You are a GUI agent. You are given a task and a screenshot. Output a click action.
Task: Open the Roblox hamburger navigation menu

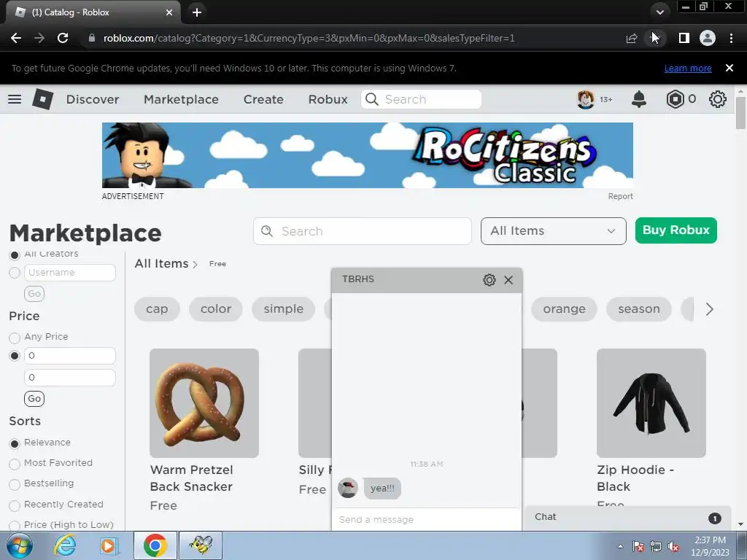click(15, 99)
